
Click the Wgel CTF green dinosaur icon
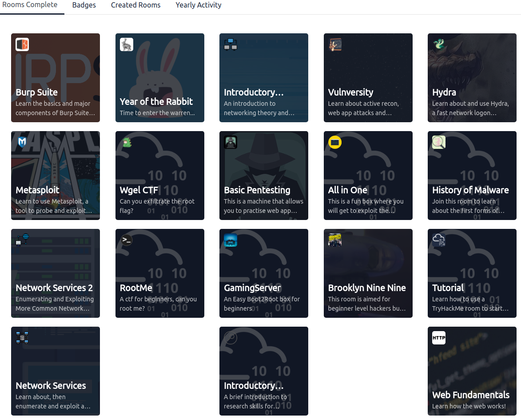point(127,142)
